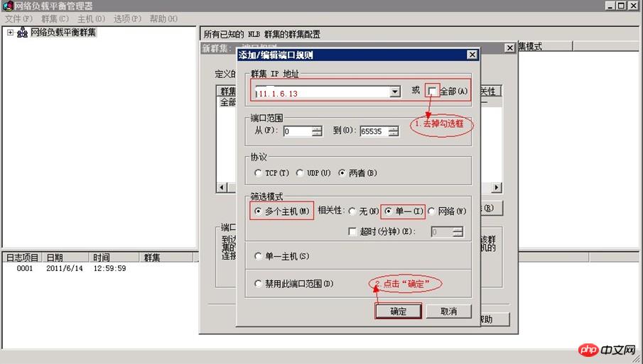This screenshot has height=364, width=643.
Task: Click the 到(O) port end field
Action: pos(374,131)
